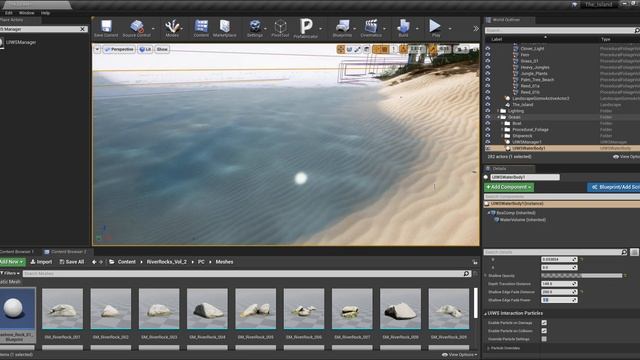Clear the Place Actors search field

(x=83, y=29)
